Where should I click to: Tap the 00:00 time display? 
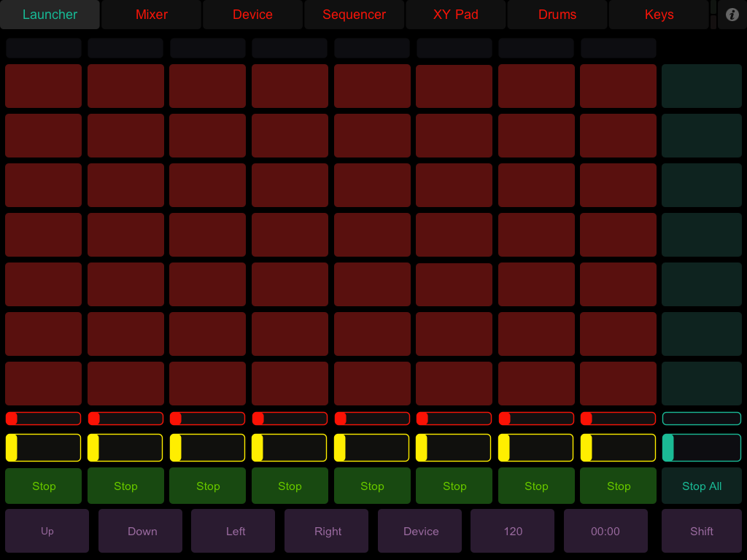coord(605,531)
